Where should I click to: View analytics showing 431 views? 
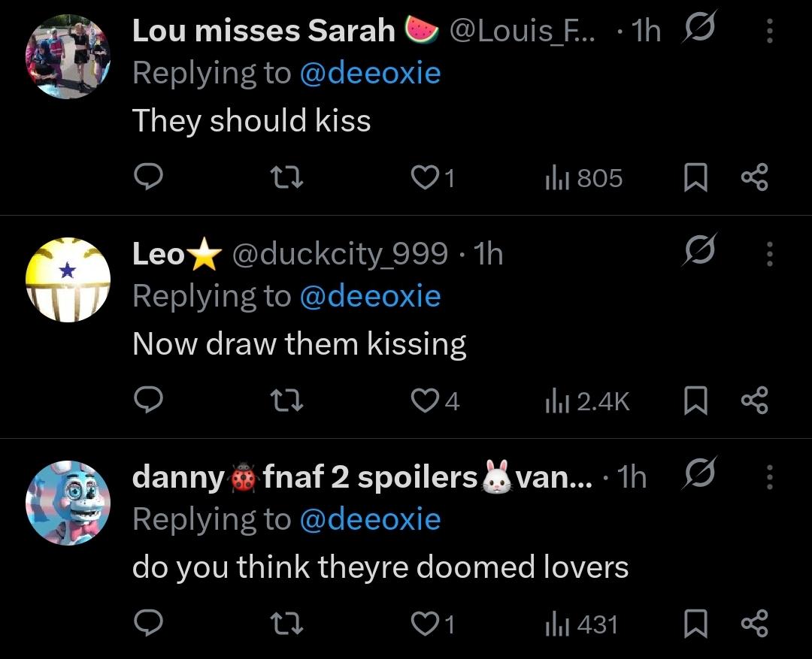click(580, 624)
